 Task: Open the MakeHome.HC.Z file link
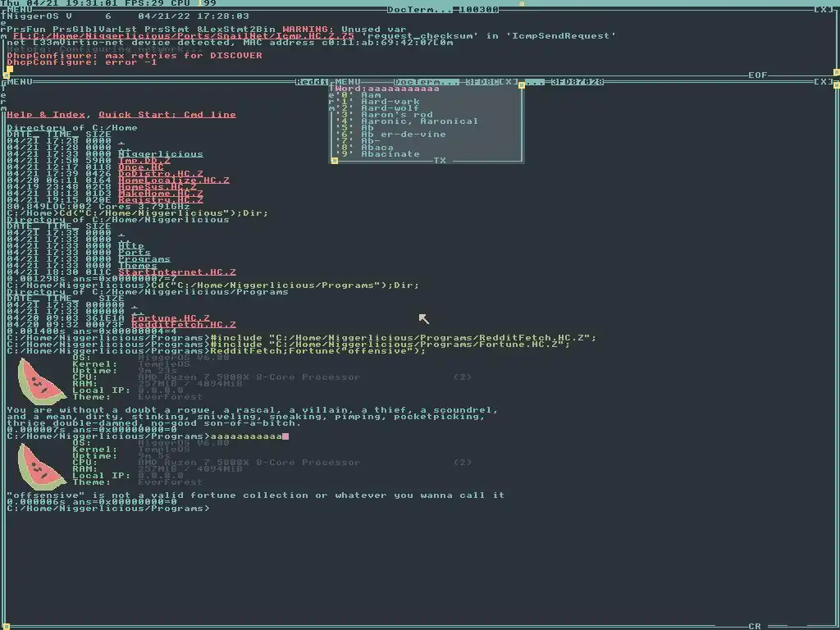point(161,194)
